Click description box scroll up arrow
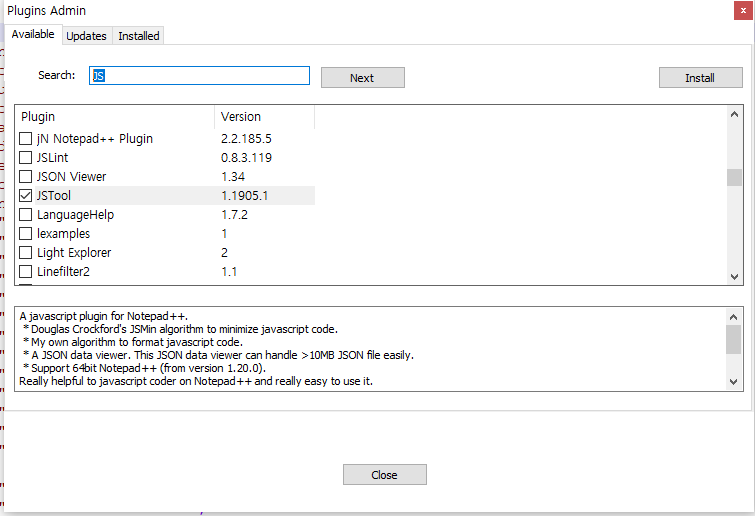The width and height of the screenshot is (755, 516). pyautogui.click(x=733, y=317)
